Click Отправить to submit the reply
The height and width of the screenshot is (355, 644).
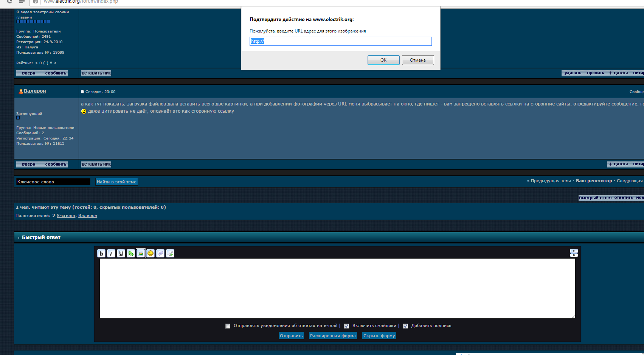coord(291,336)
